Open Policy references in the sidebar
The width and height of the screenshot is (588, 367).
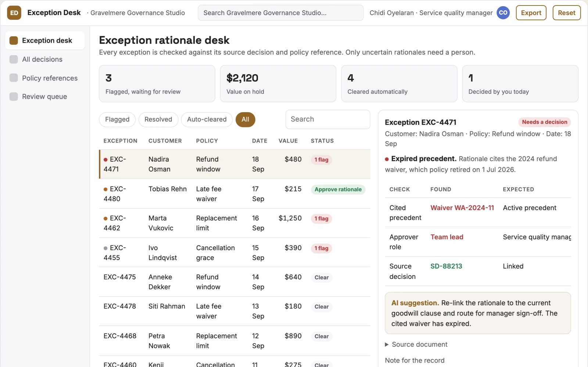tap(45, 78)
